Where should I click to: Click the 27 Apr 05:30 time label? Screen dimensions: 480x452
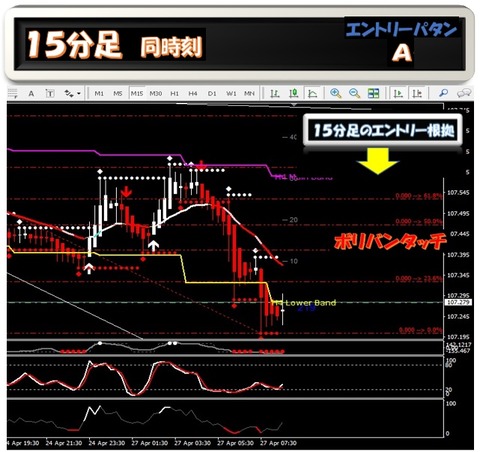click(x=235, y=443)
